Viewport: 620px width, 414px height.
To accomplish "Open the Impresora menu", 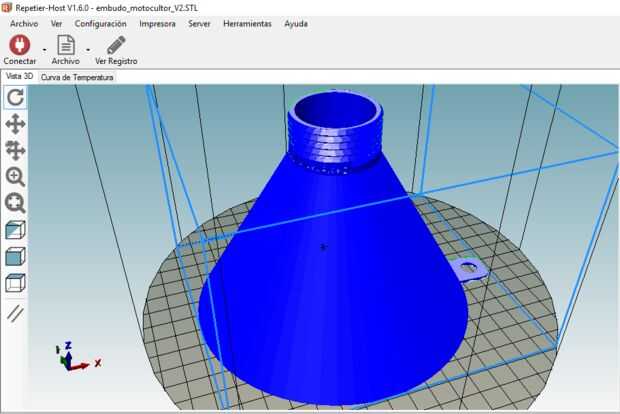I will (x=157, y=24).
